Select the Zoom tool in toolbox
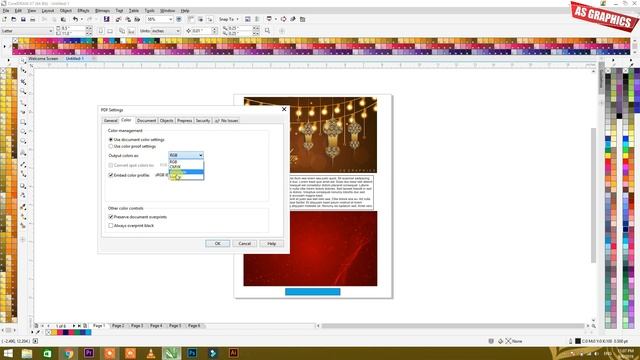Screen dimensions: 640x360 pyautogui.click(x=23, y=92)
